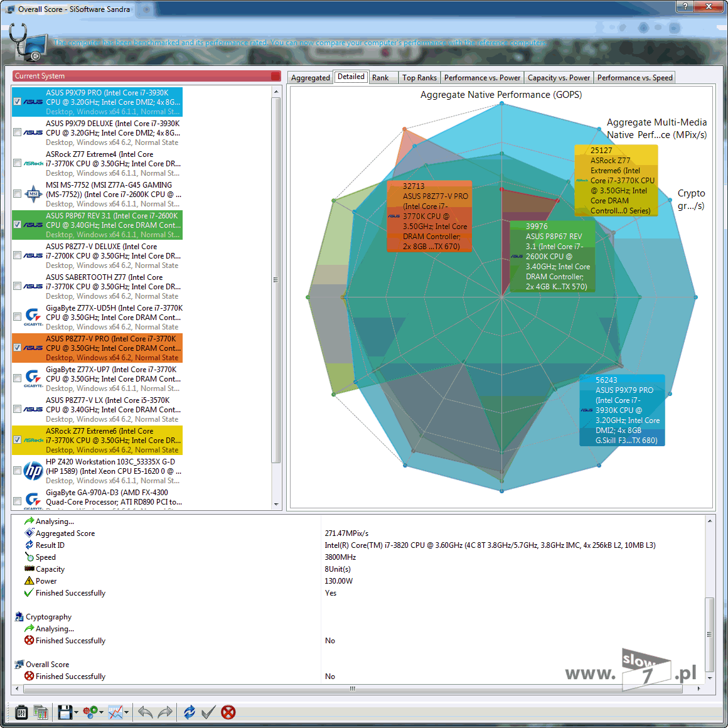Switch to Capacity vs. Power tab

(559, 78)
